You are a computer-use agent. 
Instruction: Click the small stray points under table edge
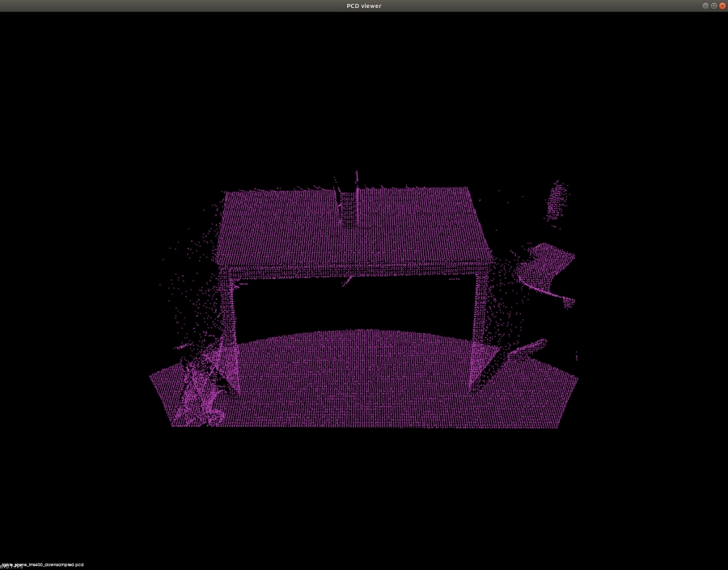point(349,281)
